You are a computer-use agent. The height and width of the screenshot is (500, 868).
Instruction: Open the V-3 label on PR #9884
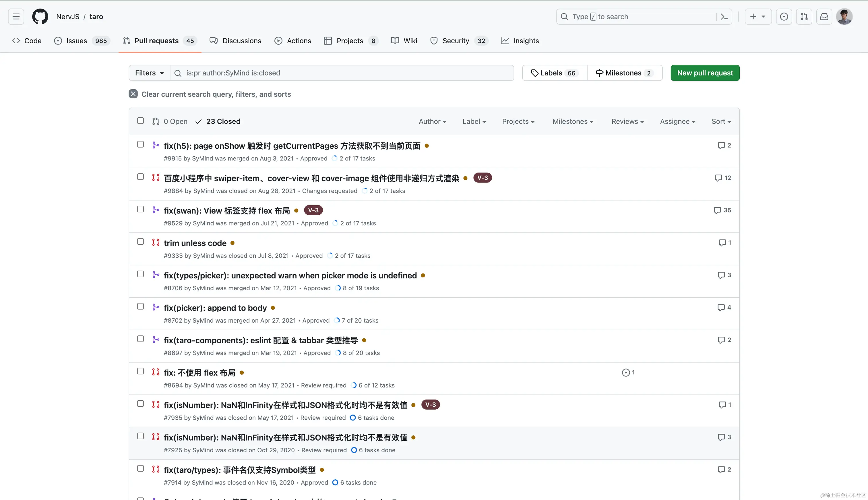coord(483,178)
